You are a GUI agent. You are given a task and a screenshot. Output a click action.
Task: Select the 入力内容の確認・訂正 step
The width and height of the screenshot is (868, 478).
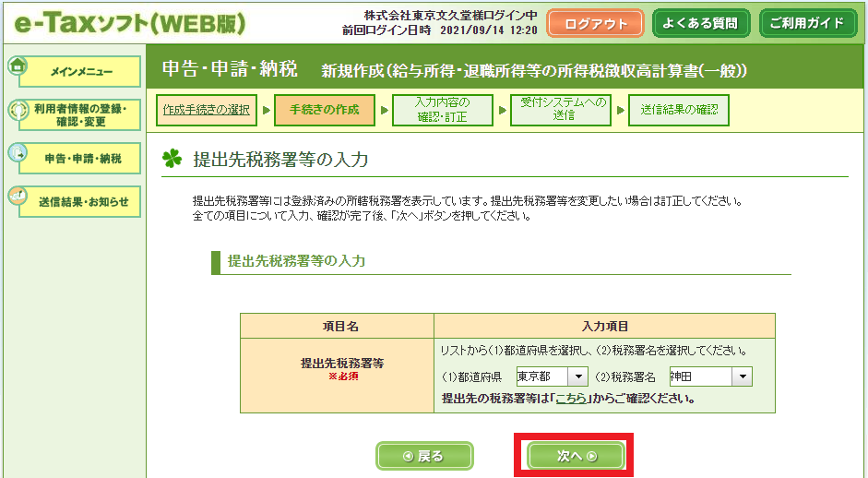pos(442,110)
